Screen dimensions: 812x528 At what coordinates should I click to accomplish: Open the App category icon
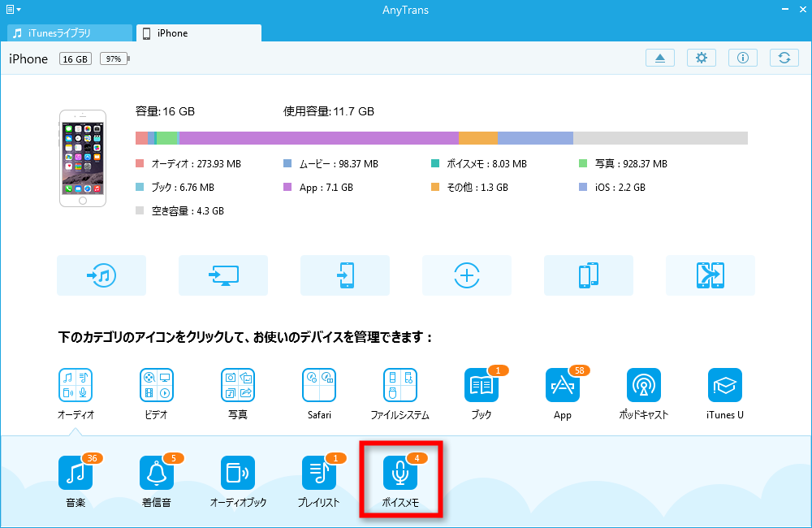(563, 386)
